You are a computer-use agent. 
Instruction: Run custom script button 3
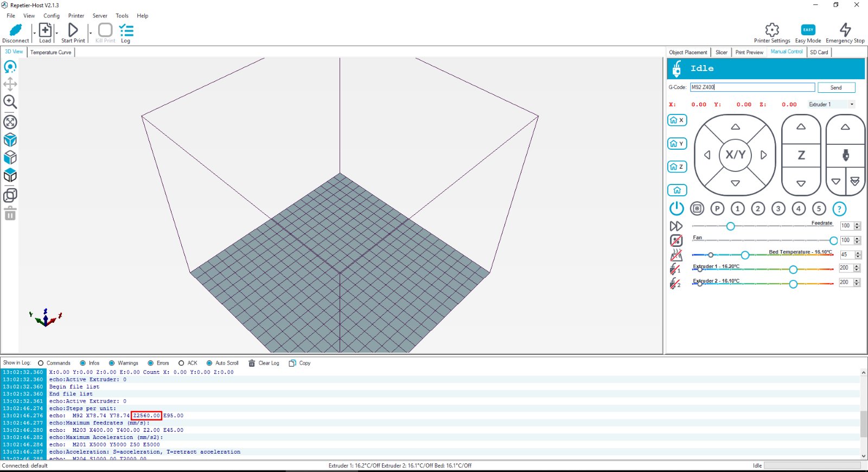pyautogui.click(x=778, y=208)
